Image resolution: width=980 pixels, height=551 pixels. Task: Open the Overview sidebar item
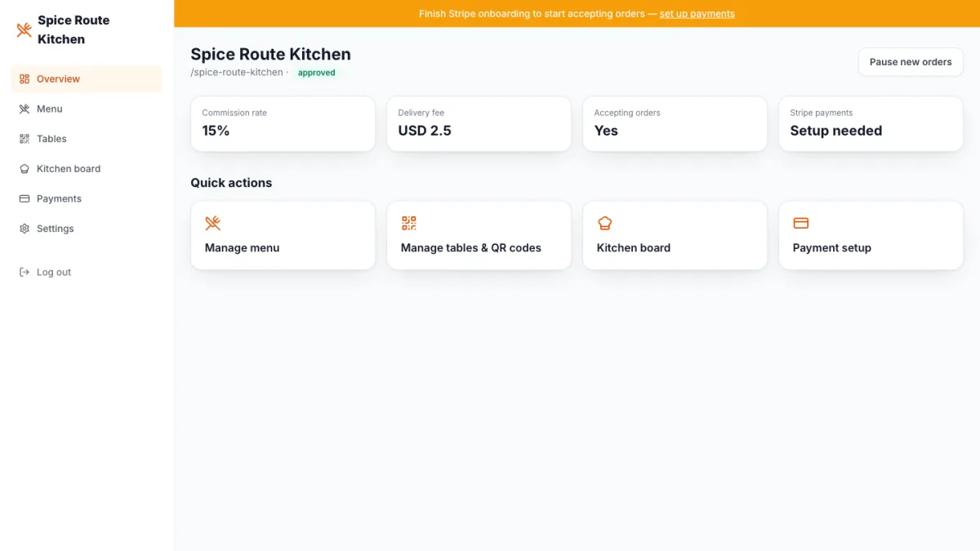87,79
